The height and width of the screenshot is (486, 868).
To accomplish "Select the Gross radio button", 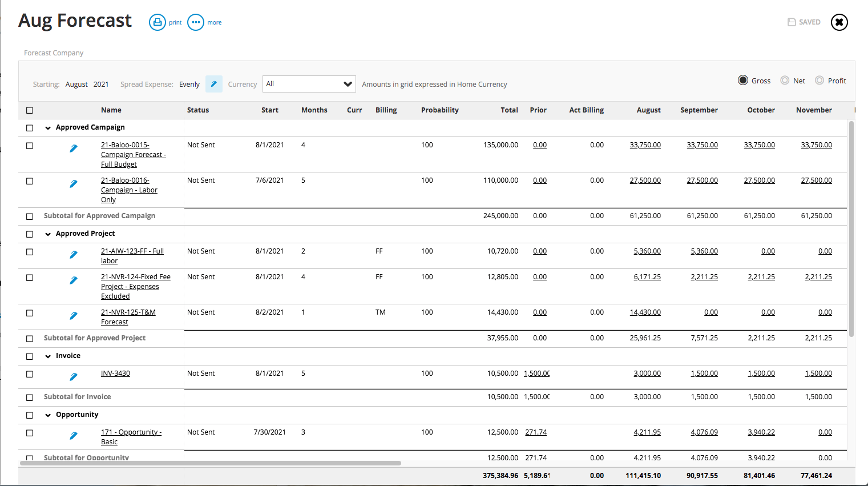I will tap(743, 81).
